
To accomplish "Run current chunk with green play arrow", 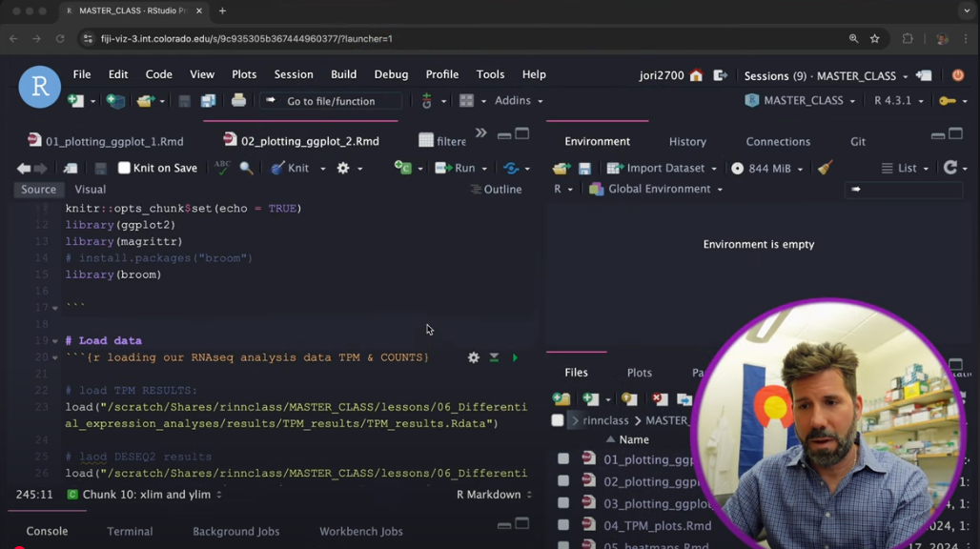I will point(515,357).
